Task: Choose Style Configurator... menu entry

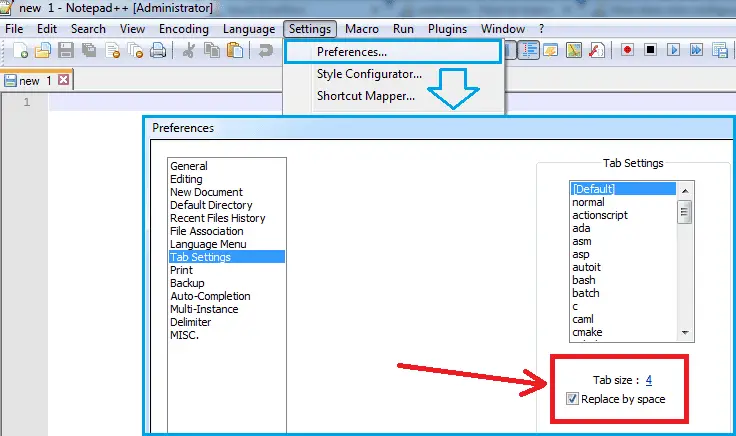Action: (369, 74)
